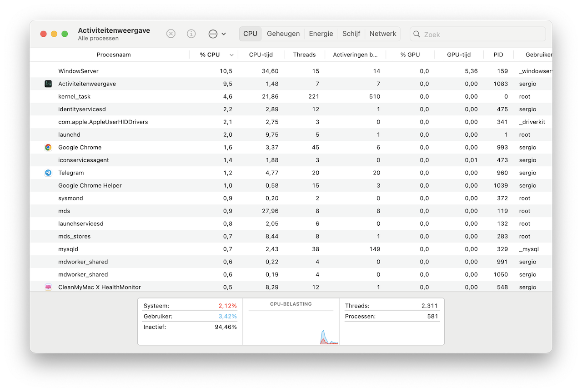Image resolution: width=582 pixels, height=392 pixels.
Task: Expand the chevron beside the ellipsis button
Action: 224,34
